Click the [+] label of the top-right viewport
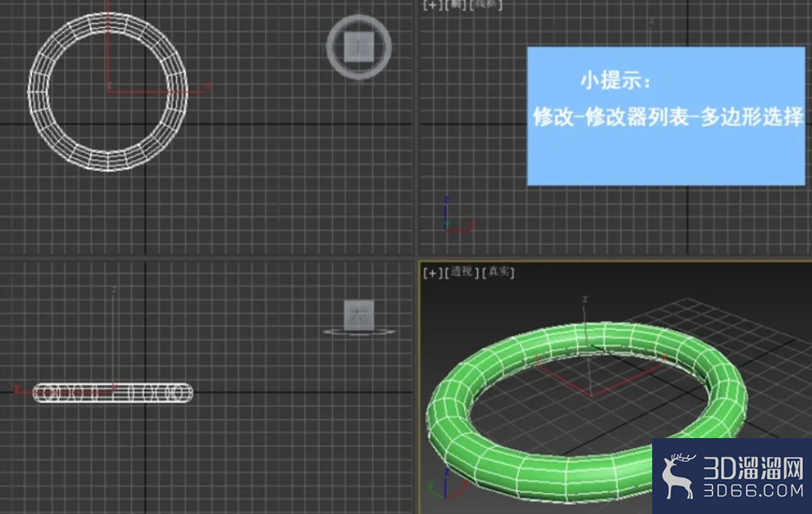Viewport: 812px width, 514px height. (x=433, y=5)
